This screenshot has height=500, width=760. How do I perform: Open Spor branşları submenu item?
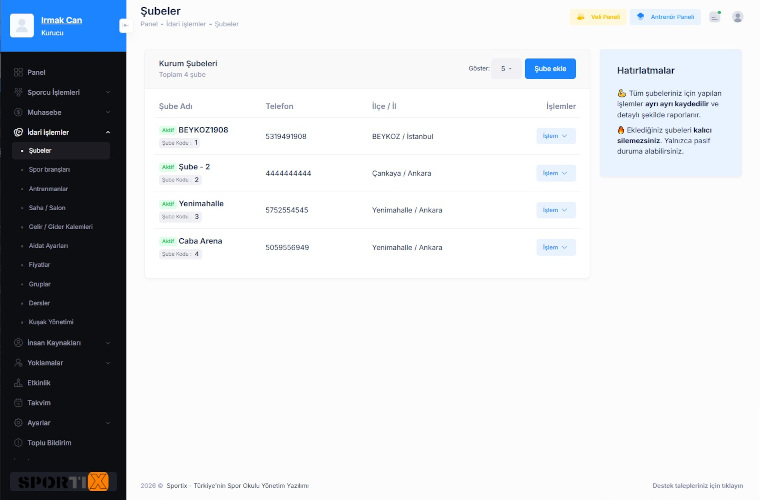[49, 170]
